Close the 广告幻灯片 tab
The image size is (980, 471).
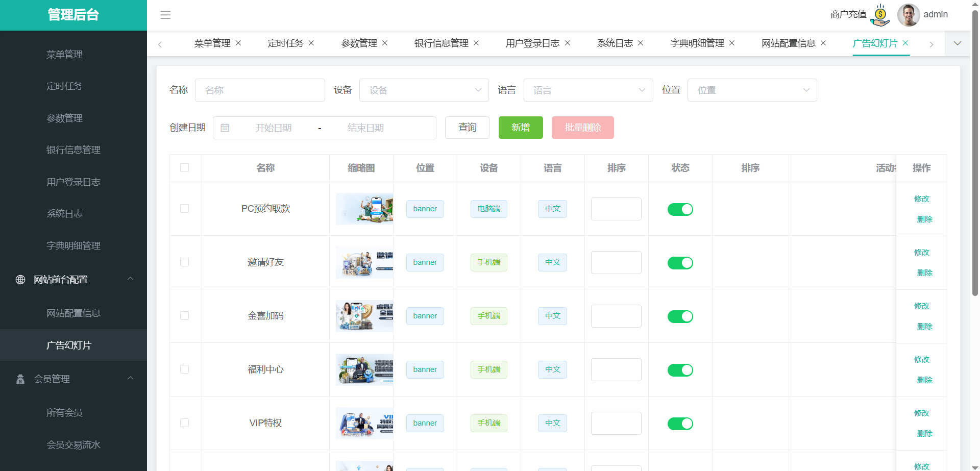pyautogui.click(x=905, y=43)
